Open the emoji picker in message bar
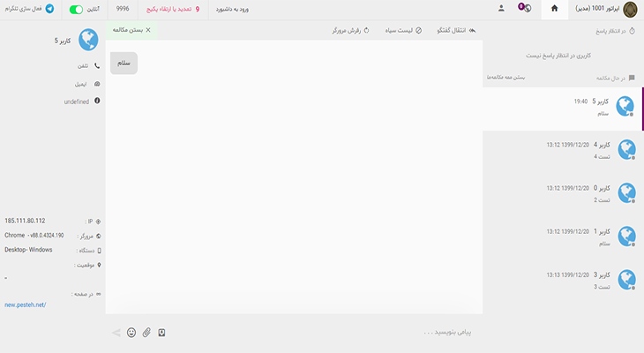Image resolution: width=644 pixels, height=353 pixels. pyautogui.click(x=131, y=333)
